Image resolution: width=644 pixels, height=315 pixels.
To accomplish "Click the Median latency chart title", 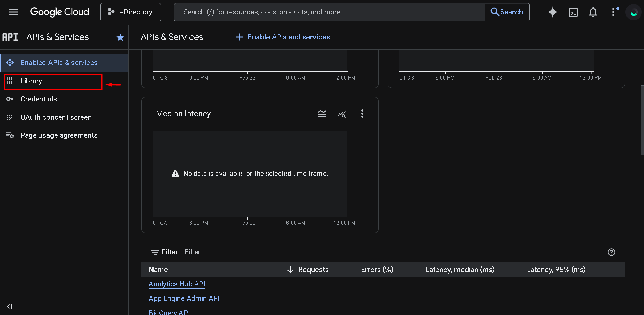I will click(x=183, y=114).
